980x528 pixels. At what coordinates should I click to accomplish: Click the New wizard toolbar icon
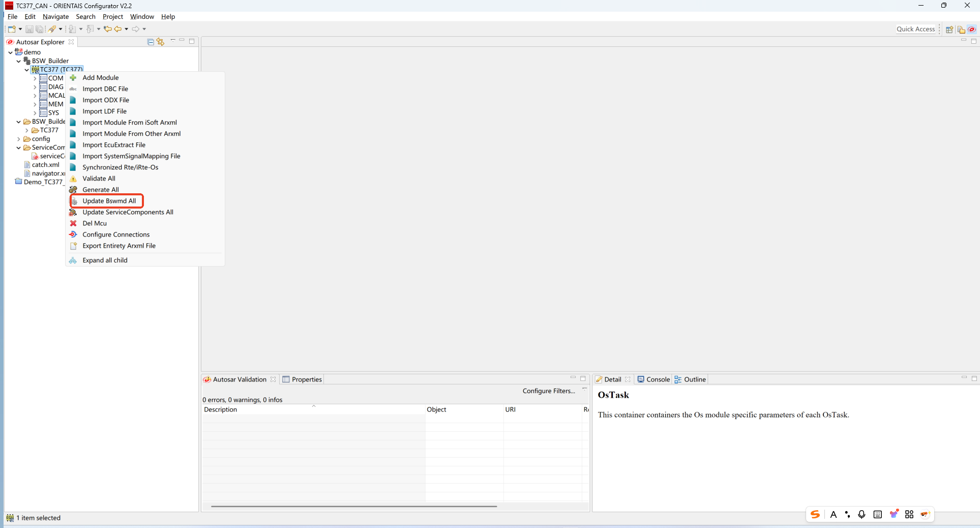tap(12, 29)
